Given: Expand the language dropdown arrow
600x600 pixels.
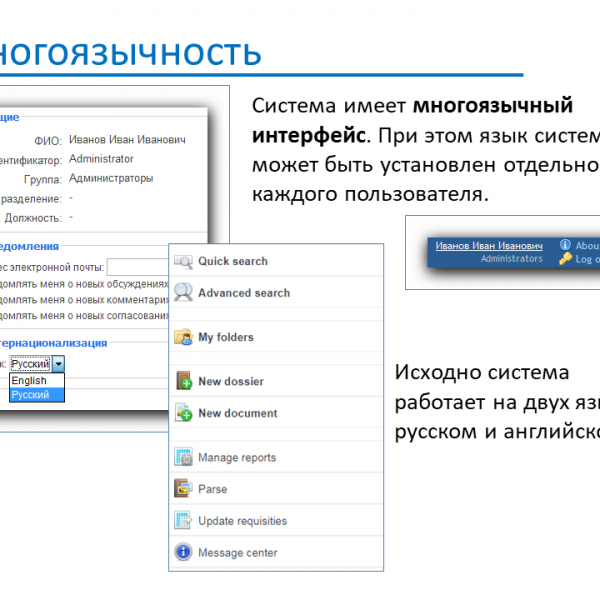Looking at the screenshot, I should [59, 365].
